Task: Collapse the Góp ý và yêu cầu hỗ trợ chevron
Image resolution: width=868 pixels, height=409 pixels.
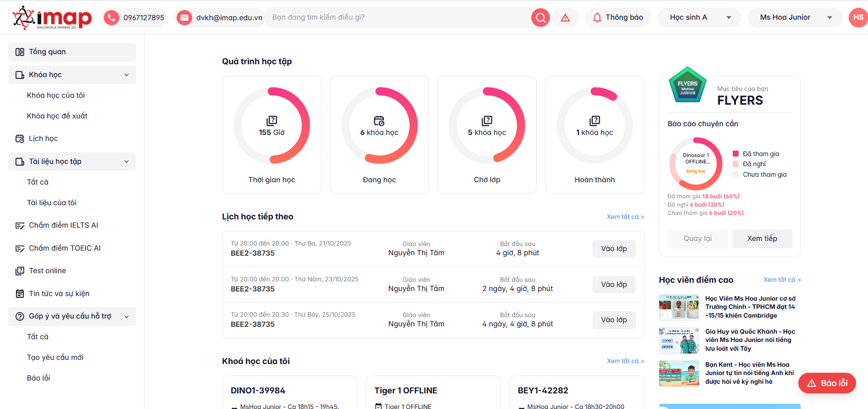Action: tap(126, 316)
